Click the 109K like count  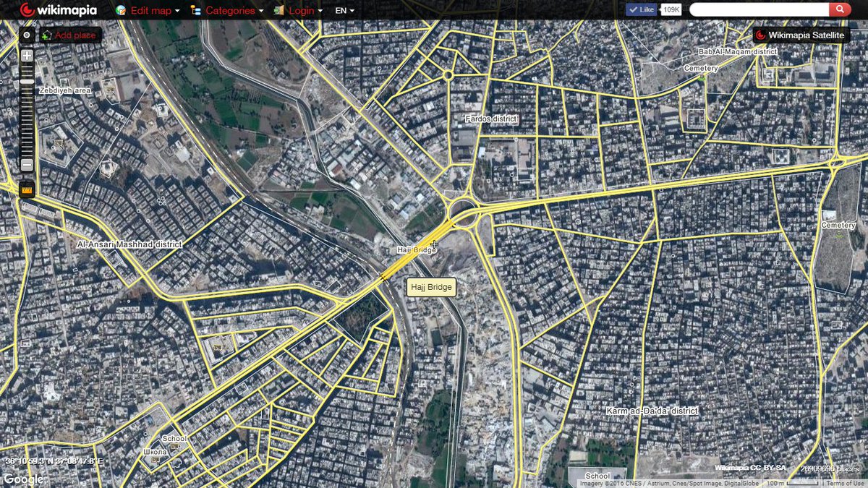(x=671, y=9)
